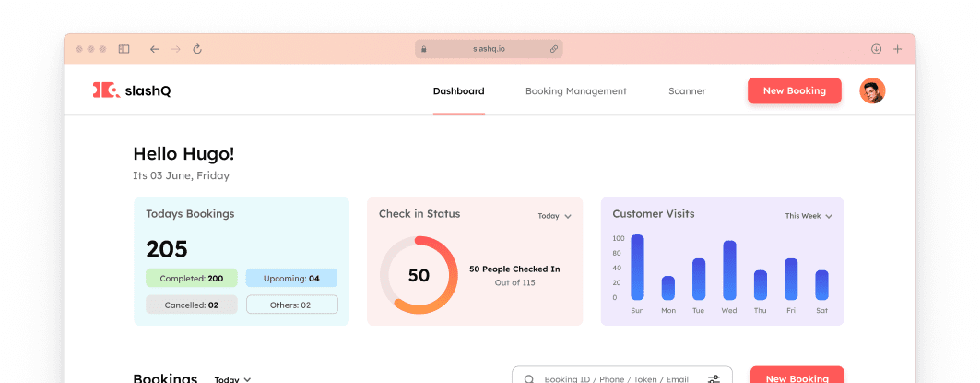Expand the Today dropdown in Check in Status

pyautogui.click(x=555, y=216)
